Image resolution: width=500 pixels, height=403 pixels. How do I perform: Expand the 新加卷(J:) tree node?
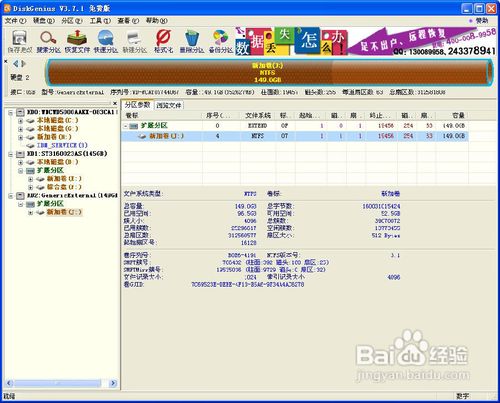[31, 212]
